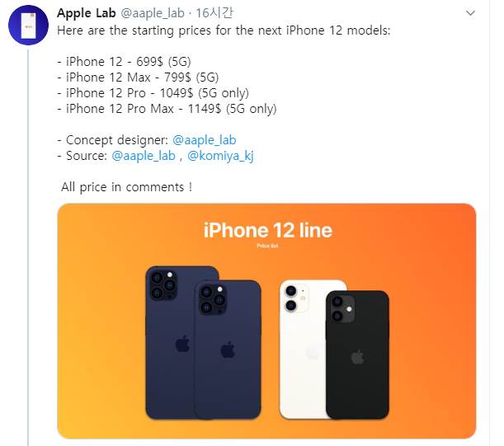The image size is (504, 446).
Task: Click the Apple logo on front navy iPhone
Action: coord(228,350)
